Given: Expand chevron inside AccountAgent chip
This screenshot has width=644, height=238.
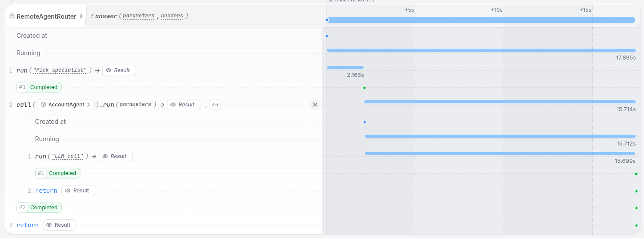Looking at the screenshot, I should coord(89,105).
